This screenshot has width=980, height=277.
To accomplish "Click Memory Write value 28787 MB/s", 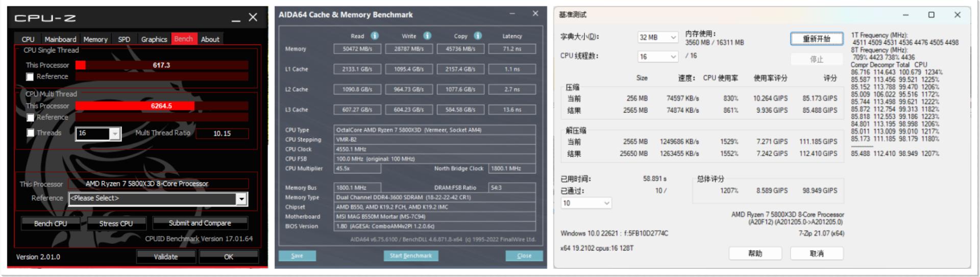I will [409, 49].
